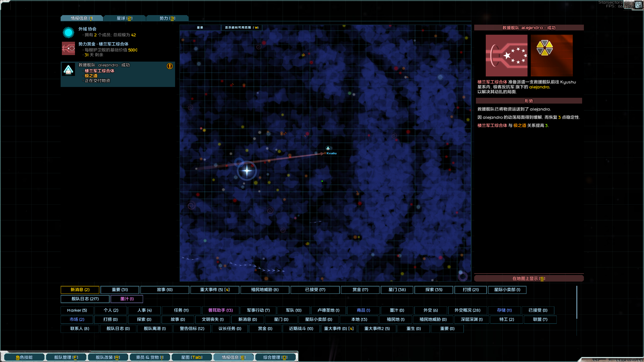
Task: Select the 楼兰军工综合体 bounty flag icon
Action: [68, 48]
